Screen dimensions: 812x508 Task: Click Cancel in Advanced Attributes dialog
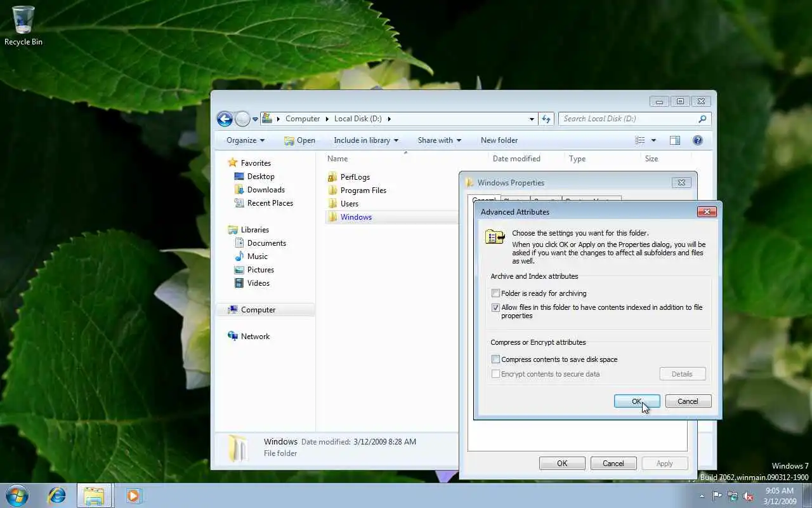click(688, 401)
